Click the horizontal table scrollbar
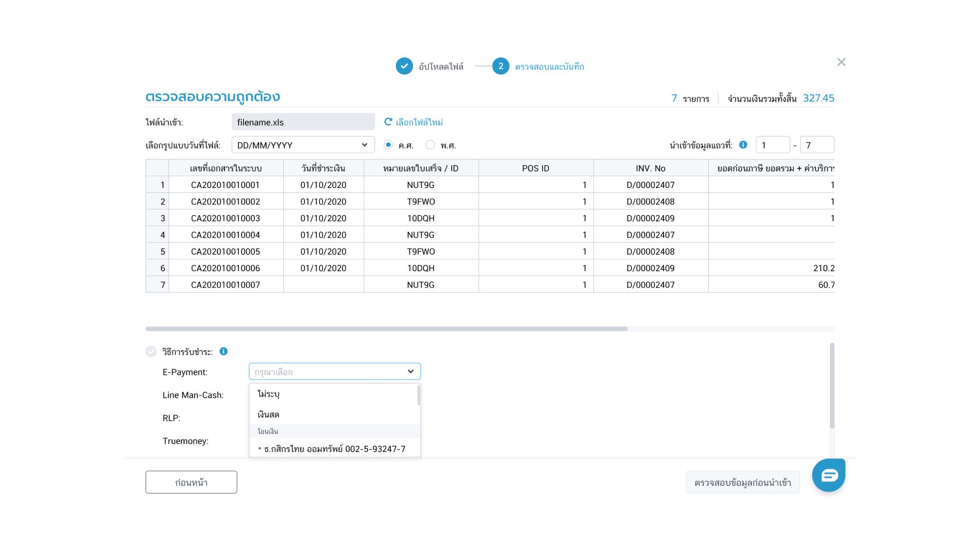Image resolution: width=980 pixels, height=551 pixels. point(386,329)
